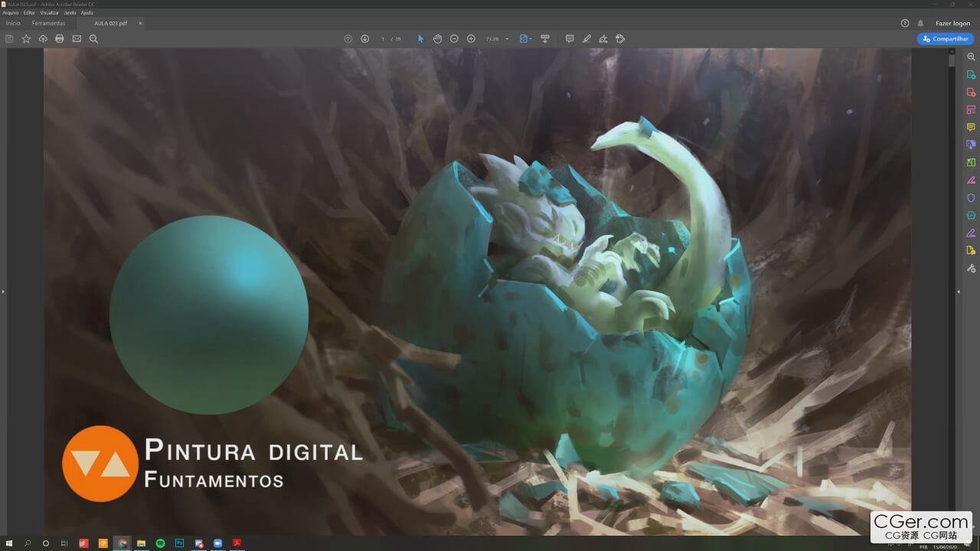Open Spotify from the taskbar
The image size is (980, 551).
pos(160,543)
